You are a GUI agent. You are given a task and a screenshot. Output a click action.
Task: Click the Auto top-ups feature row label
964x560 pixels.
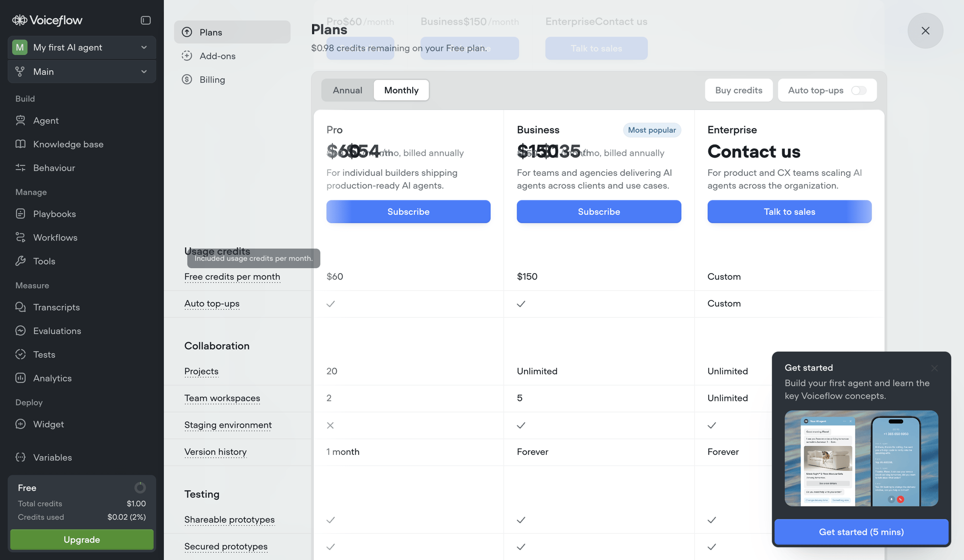[x=212, y=303]
